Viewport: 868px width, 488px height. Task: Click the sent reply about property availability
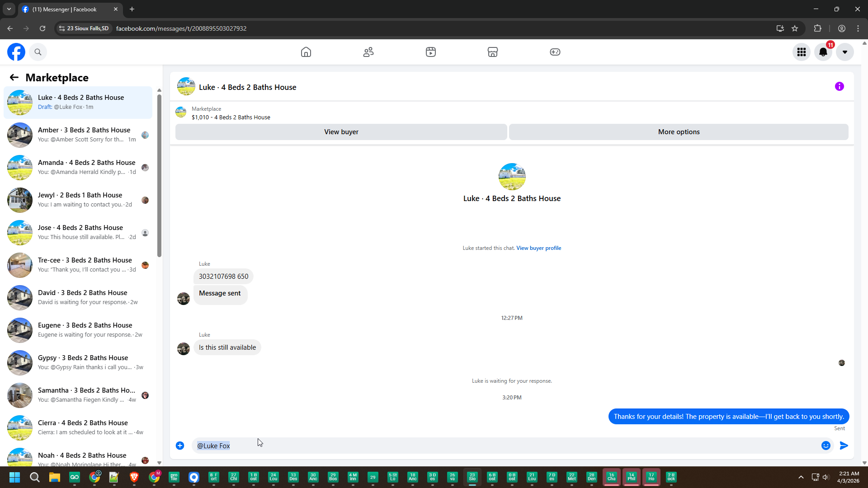[x=729, y=417]
